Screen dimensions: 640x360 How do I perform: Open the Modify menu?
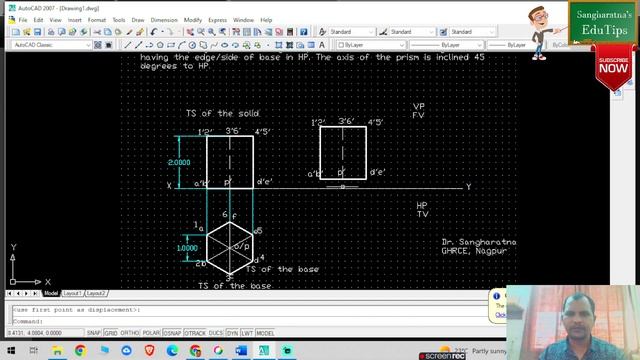point(193,20)
